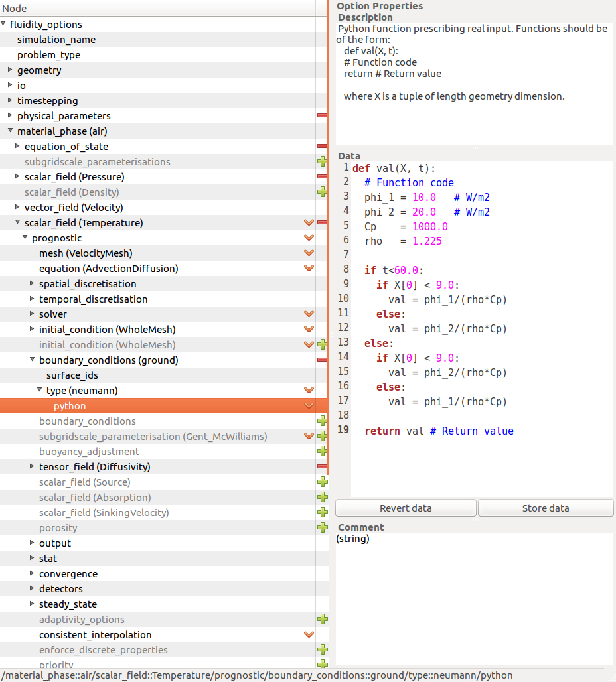
Task: Add buoyancy_adjustment using the green plus
Action: pyautogui.click(x=322, y=451)
